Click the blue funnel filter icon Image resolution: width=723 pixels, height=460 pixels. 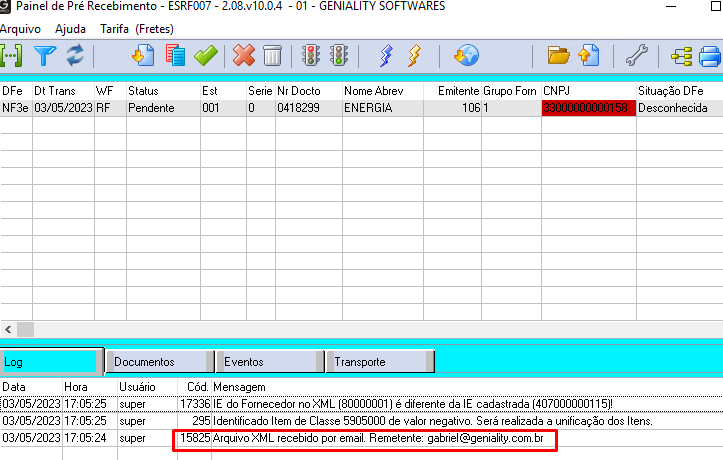click(45, 55)
